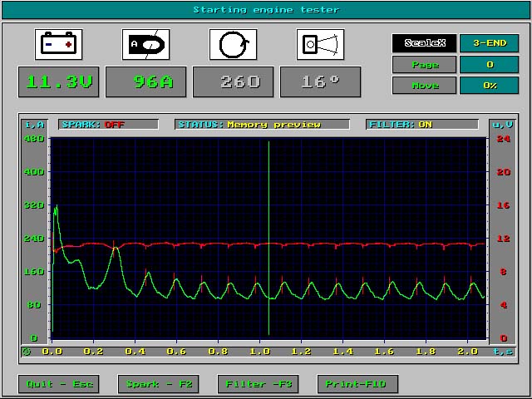Viewport: 532px width, 399px height.
Task: Click the 24 voltage axis value
Action: [503, 139]
